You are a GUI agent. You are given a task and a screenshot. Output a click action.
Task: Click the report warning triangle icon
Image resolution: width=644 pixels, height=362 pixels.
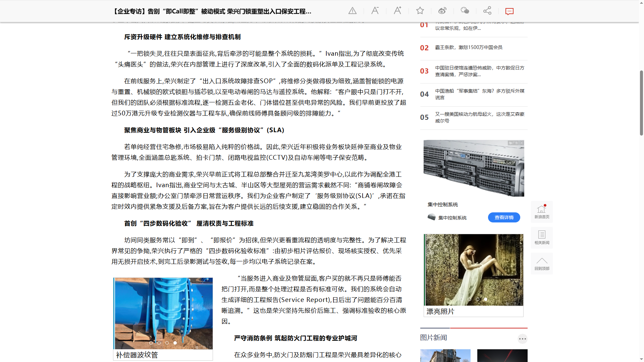[x=352, y=11]
